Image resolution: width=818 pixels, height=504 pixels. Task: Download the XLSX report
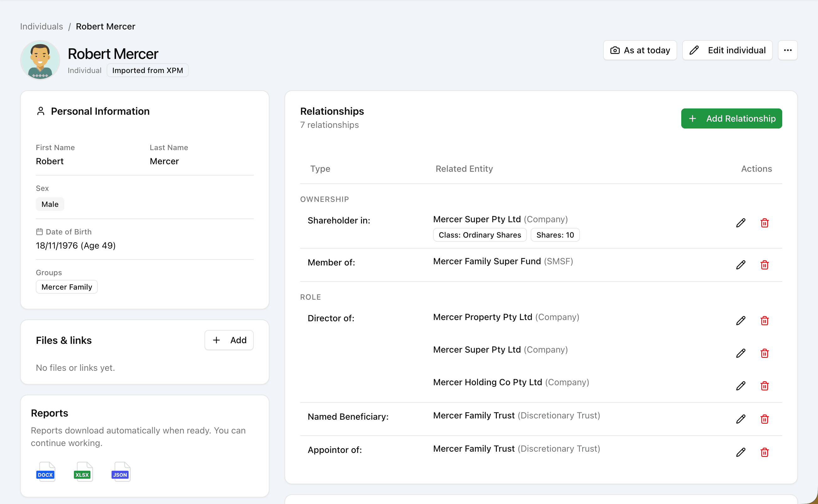click(83, 472)
